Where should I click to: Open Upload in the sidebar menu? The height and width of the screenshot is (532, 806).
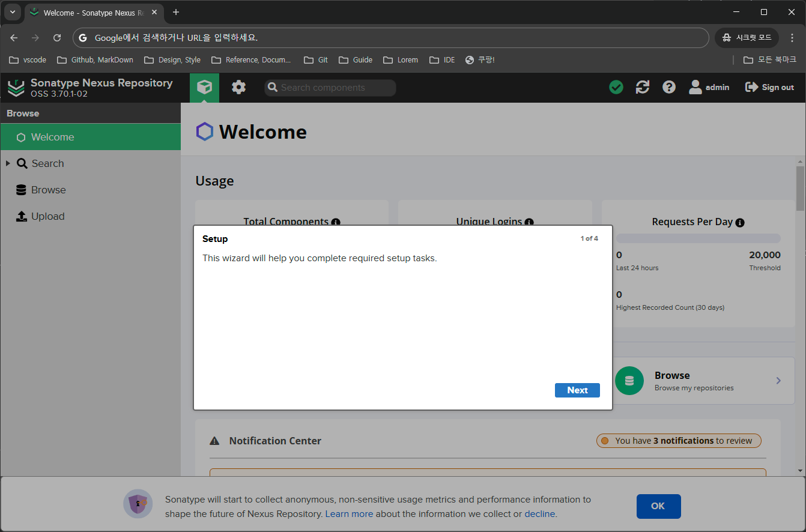[91, 216]
